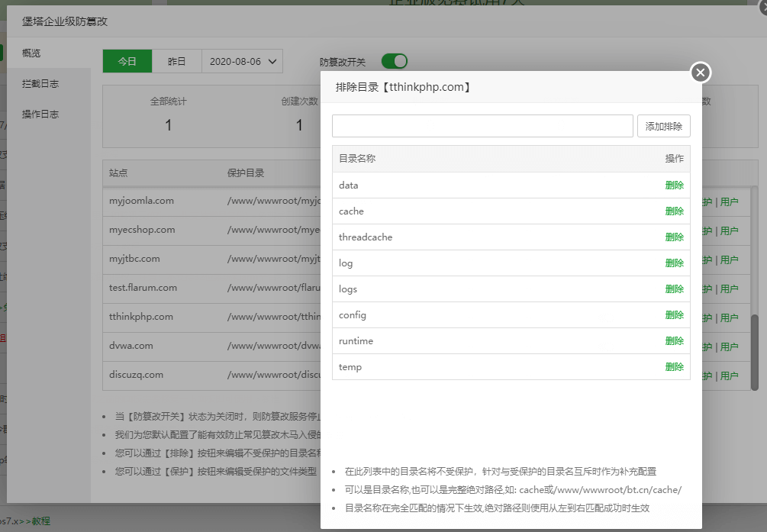
Task: Click the tthinkphp.com site name
Action: [141, 317]
